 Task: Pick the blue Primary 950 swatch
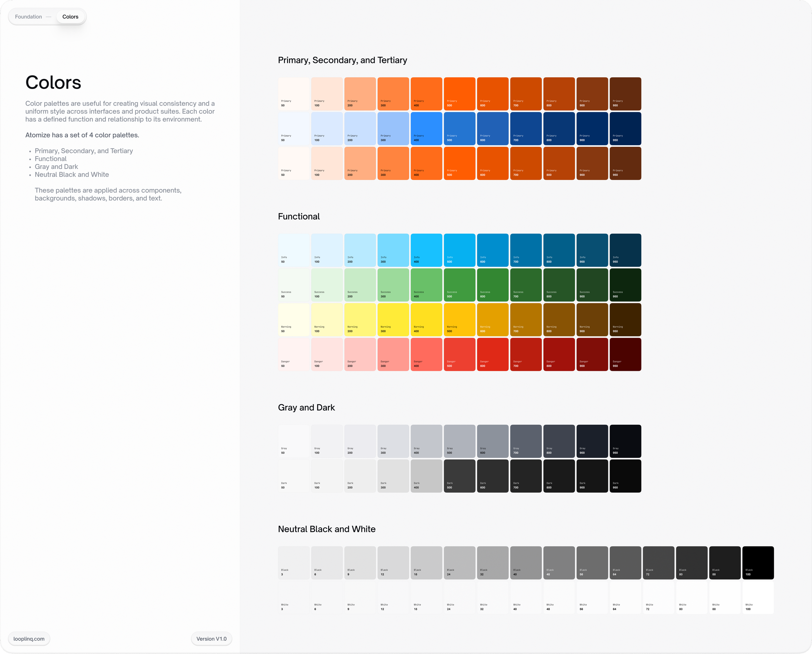(625, 129)
